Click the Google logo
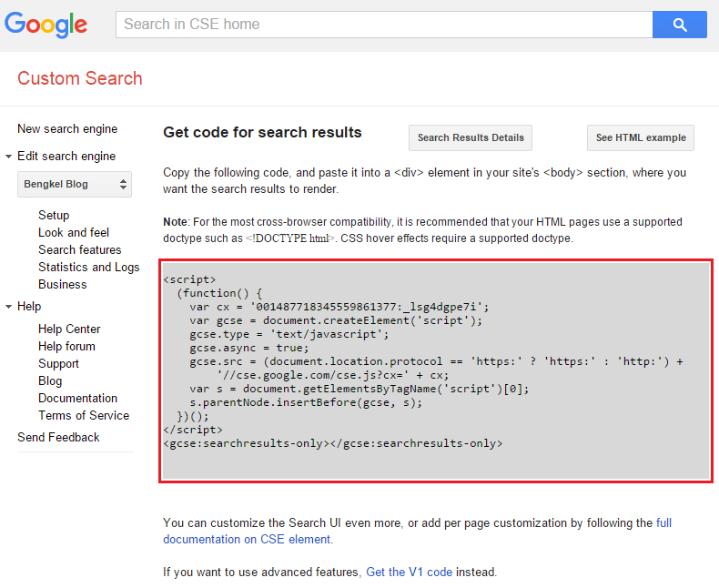 [x=46, y=25]
